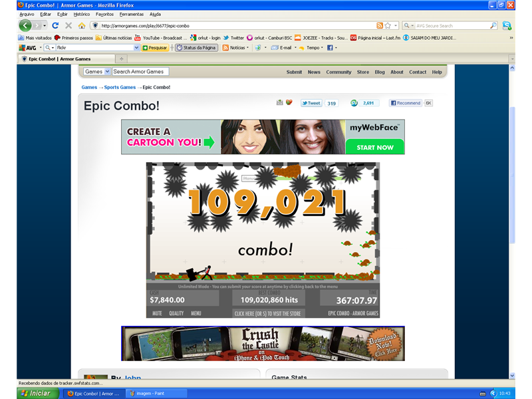The height and width of the screenshot is (399, 532).
Task: Click MENU in the game panel
Action: point(196,313)
